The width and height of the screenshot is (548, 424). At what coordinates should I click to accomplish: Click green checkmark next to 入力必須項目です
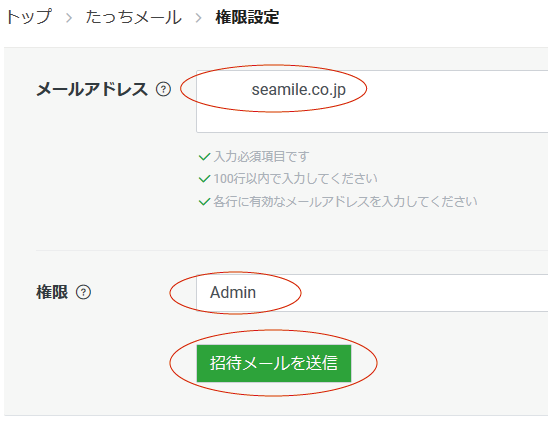pos(204,157)
